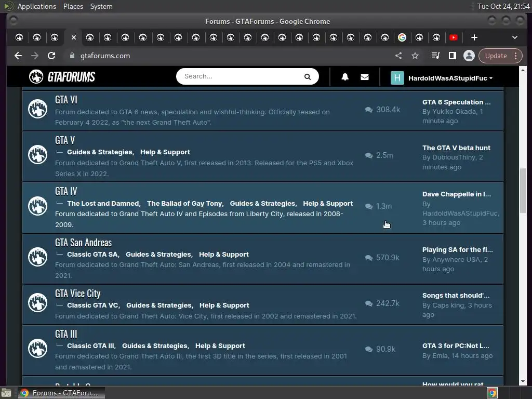The height and width of the screenshot is (399, 532).
Task: Open latest post Dave Chappelle in I...
Action: pyautogui.click(x=456, y=194)
